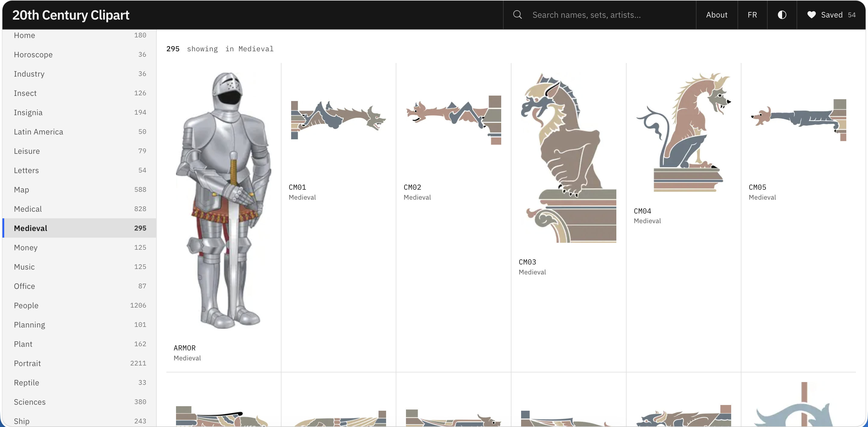The width and height of the screenshot is (868, 427).
Task: Toggle the dark/light contrast theme icon
Action: [x=782, y=15]
